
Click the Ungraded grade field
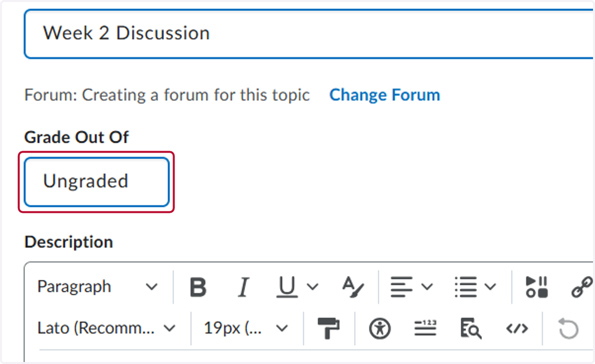[97, 182]
